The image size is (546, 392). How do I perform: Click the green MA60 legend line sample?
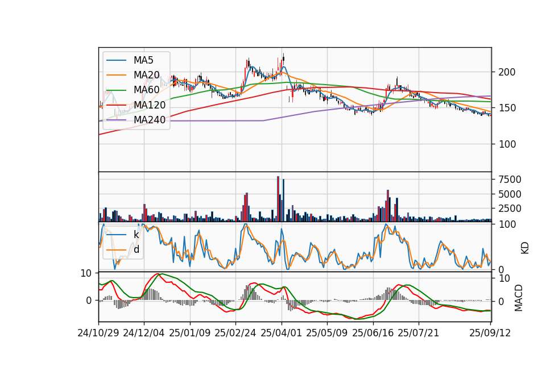116,90
